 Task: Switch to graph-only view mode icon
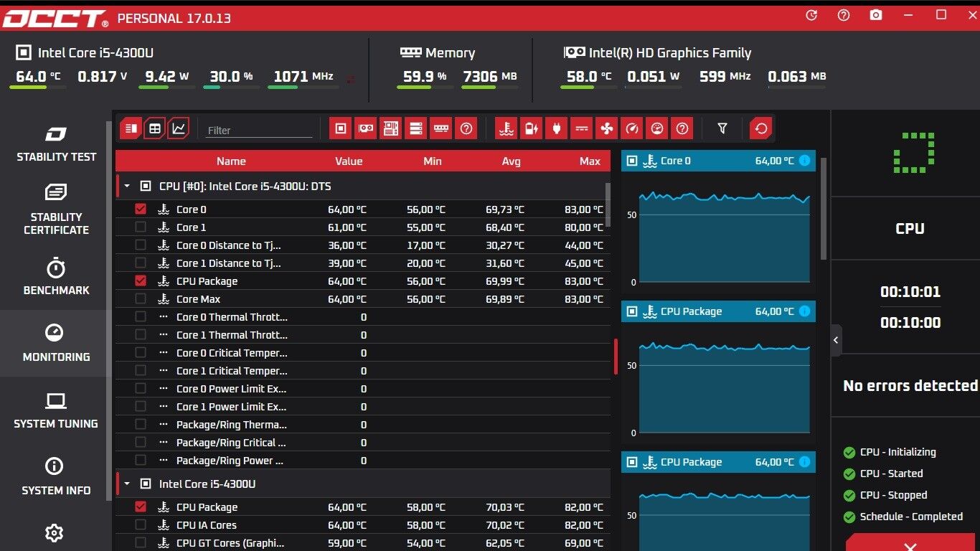click(179, 128)
